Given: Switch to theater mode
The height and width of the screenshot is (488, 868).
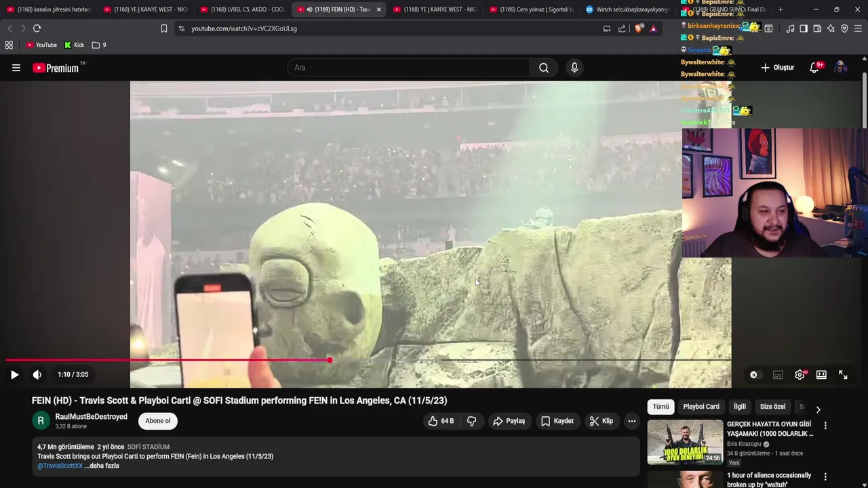Looking at the screenshot, I should pos(821,375).
